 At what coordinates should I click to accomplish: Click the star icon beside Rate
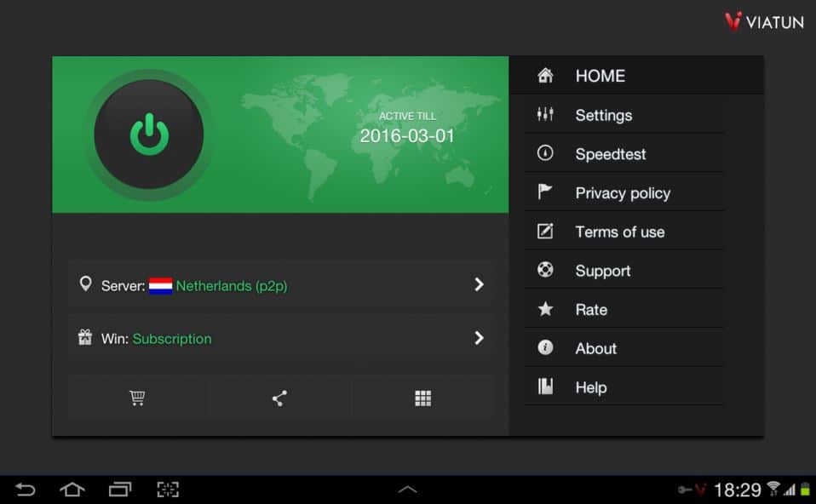(x=545, y=308)
